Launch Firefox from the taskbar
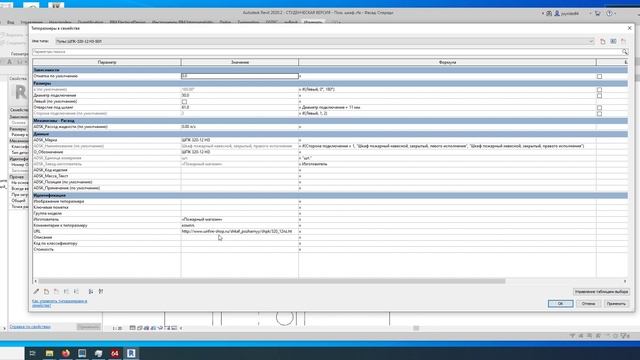Image resolution: width=640 pixels, height=360 pixels. (66, 353)
